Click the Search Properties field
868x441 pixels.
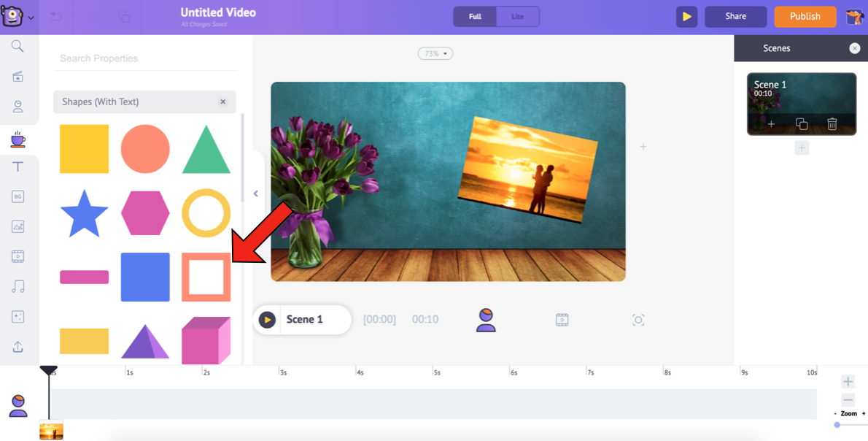point(144,58)
